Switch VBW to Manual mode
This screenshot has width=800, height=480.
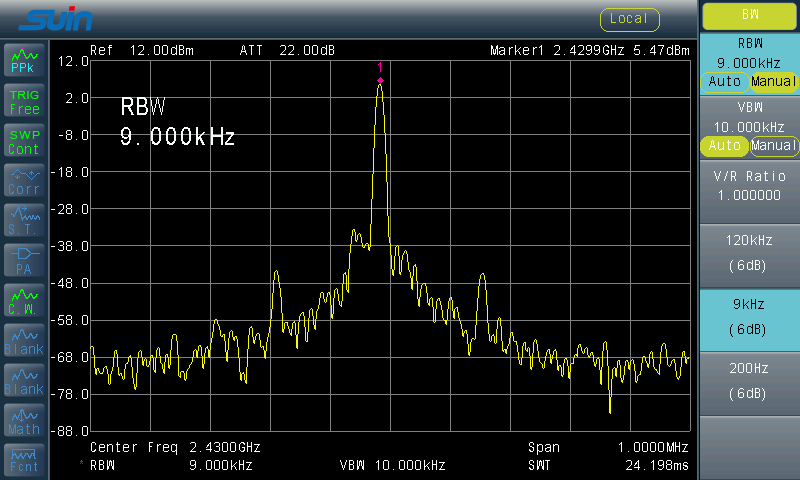[774, 146]
